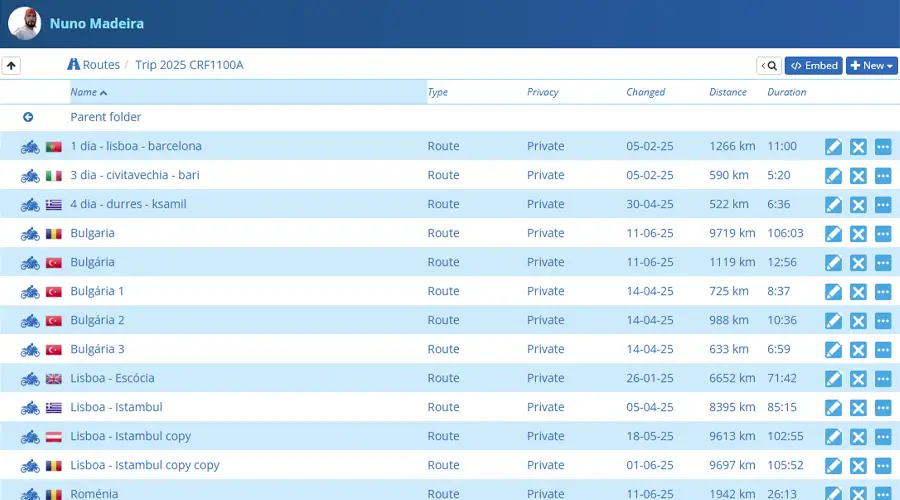This screenshot has width=900, height=500.
Task: Go up one level with the arrow button
Action: point(11,65)
